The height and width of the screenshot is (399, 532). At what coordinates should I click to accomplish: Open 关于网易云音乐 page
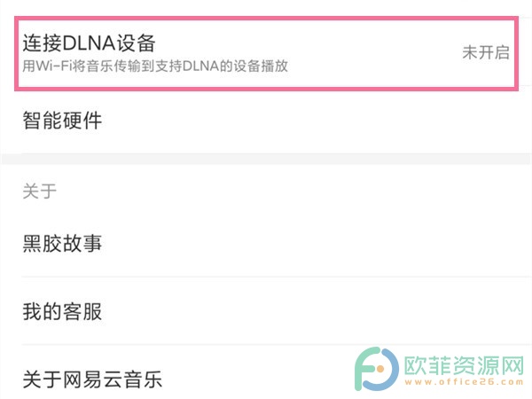[x=92, y=379]
